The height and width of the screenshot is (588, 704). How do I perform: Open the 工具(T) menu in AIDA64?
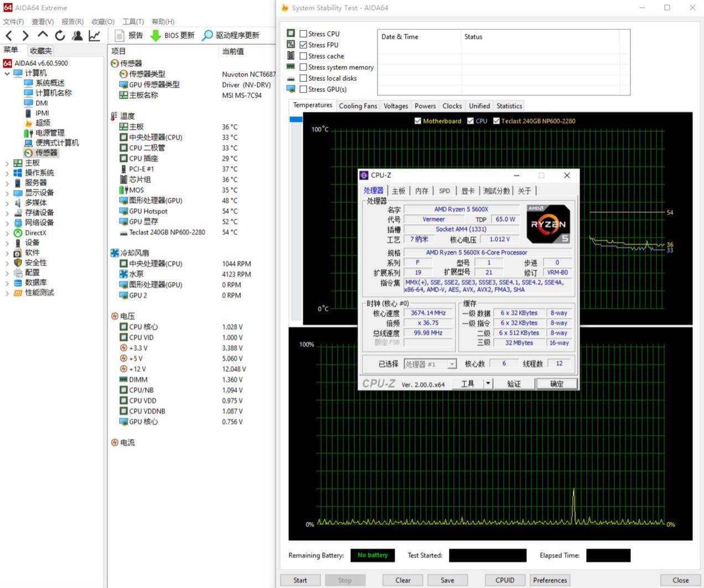[x=133, y=22]
